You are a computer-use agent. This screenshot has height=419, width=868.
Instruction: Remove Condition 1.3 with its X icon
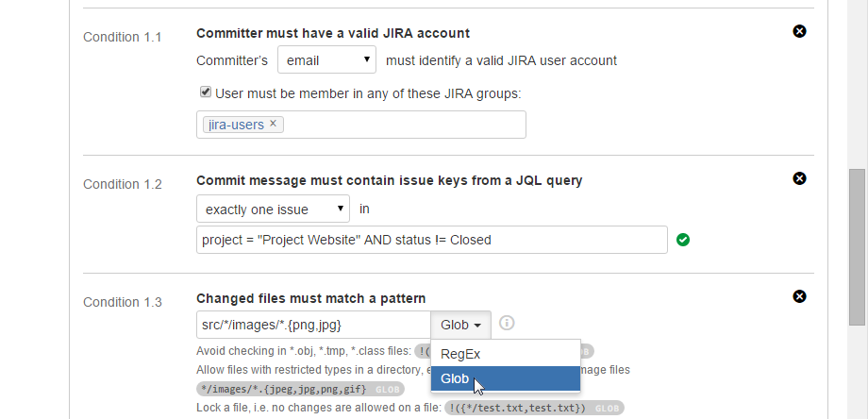coord(799,296)
